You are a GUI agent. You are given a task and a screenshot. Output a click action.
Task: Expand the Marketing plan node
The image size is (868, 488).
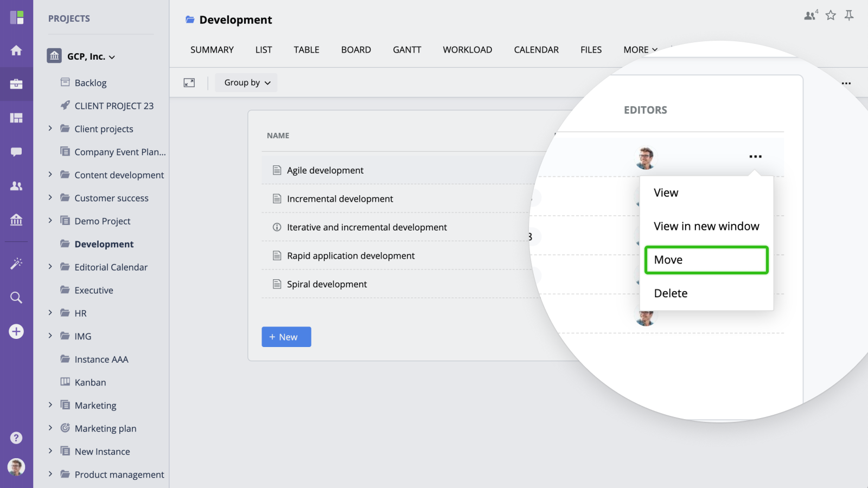[x=50, y=428]
